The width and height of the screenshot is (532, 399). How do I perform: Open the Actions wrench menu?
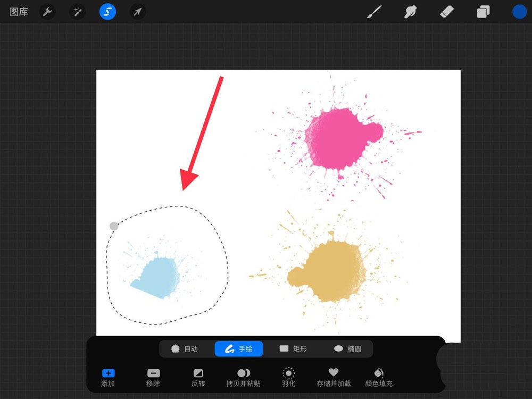tap(47, 12)
